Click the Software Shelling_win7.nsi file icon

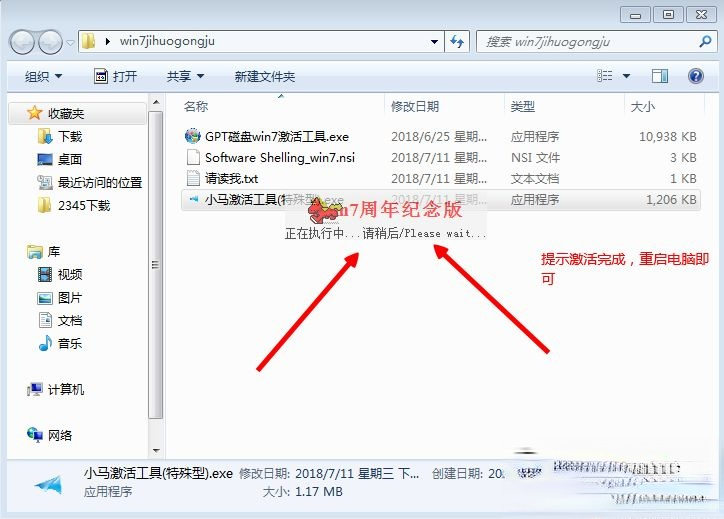(193, 157)
